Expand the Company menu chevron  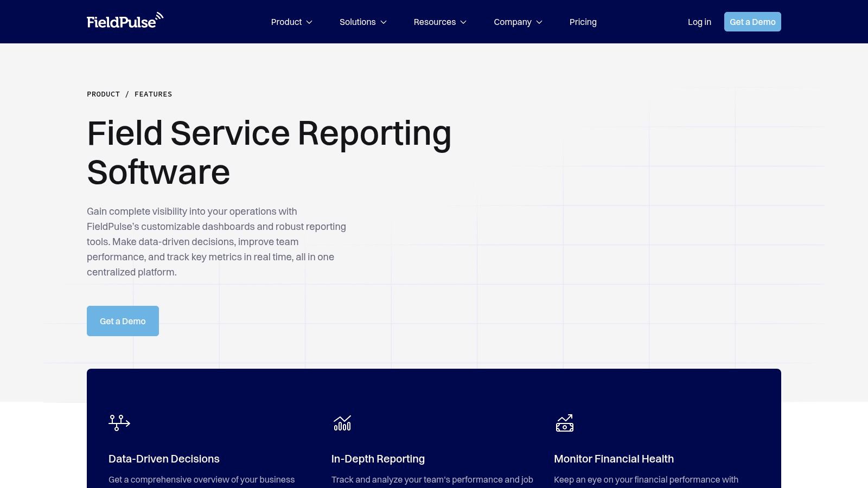pyautogui.click(x=539, y=22)
